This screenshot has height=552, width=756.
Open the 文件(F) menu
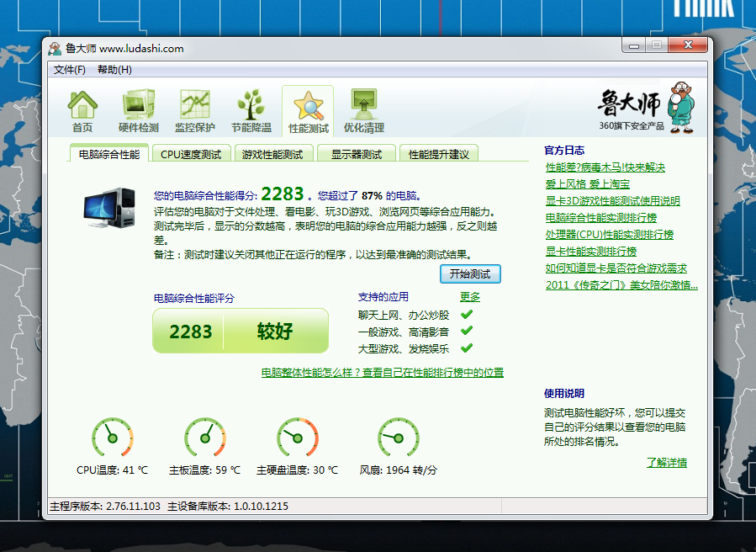pos(70,70)
